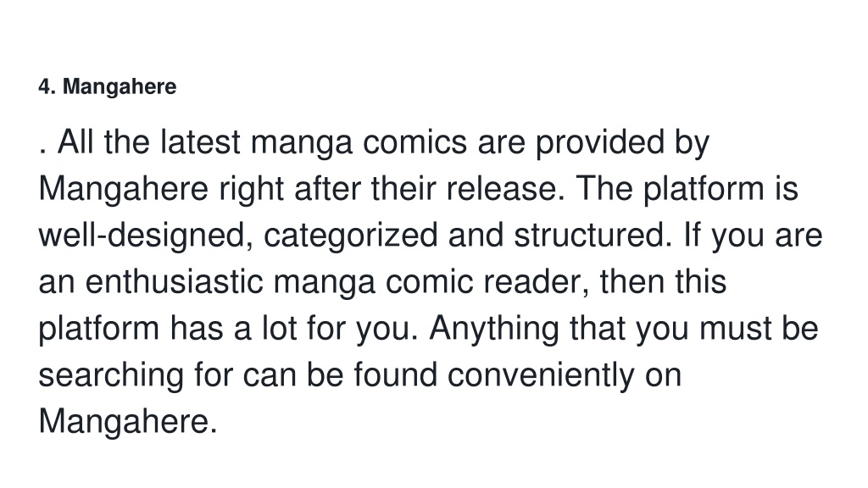
Task: Click the "4. Mangahere" heading
Action: [x=108, y=87]
